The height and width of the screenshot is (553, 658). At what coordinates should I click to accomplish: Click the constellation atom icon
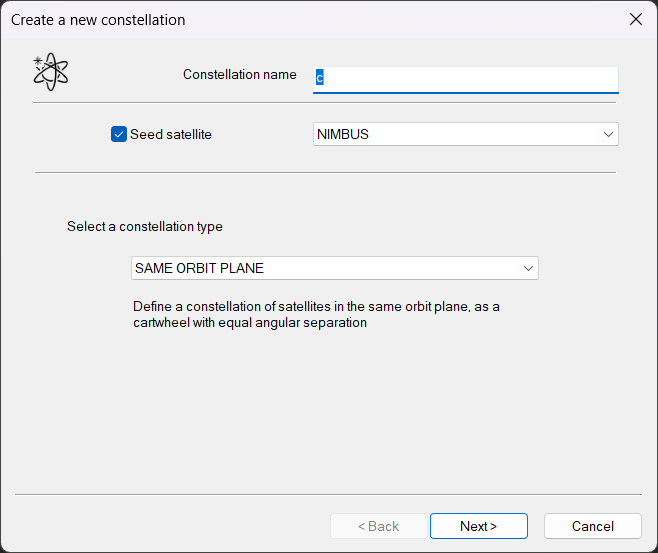(x=51, y=73)
